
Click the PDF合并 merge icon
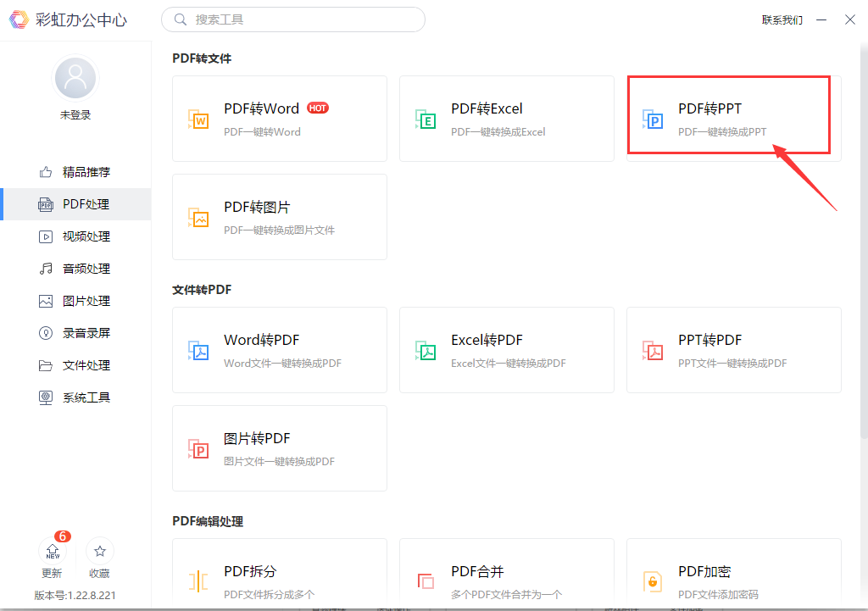tap(426, 581)
